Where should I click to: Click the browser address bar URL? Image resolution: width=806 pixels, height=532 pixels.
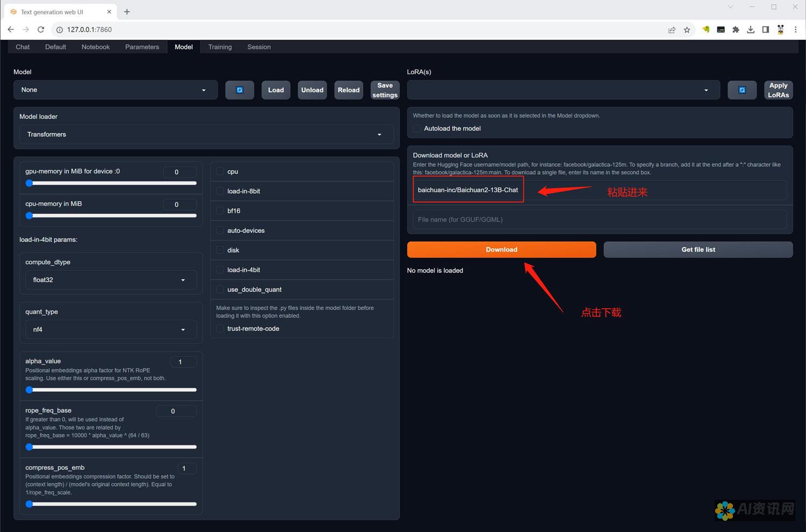(89, 30)
